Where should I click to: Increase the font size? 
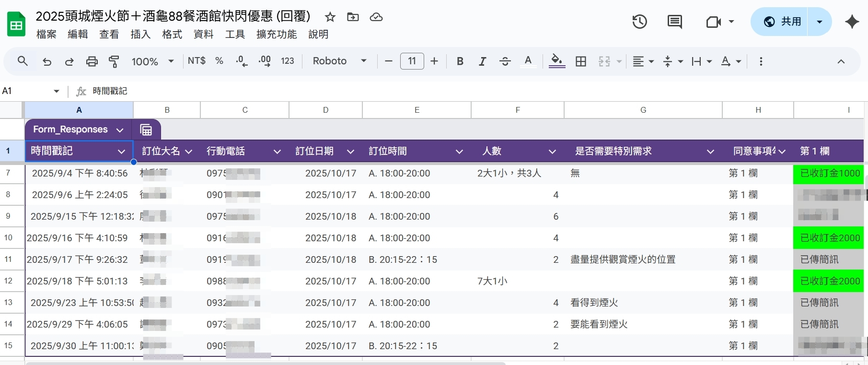434,61
